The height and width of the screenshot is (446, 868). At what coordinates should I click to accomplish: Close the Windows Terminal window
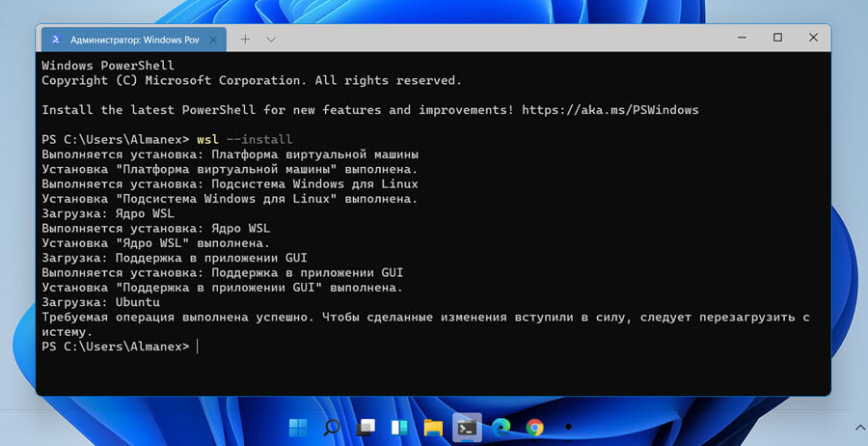(813, 38)
